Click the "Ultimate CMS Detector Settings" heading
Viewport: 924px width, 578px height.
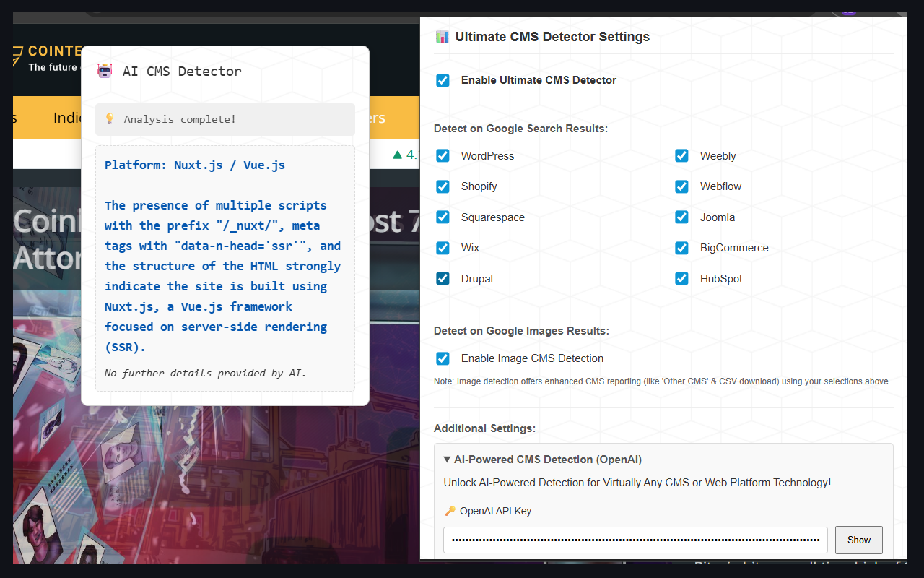(552, 37)
